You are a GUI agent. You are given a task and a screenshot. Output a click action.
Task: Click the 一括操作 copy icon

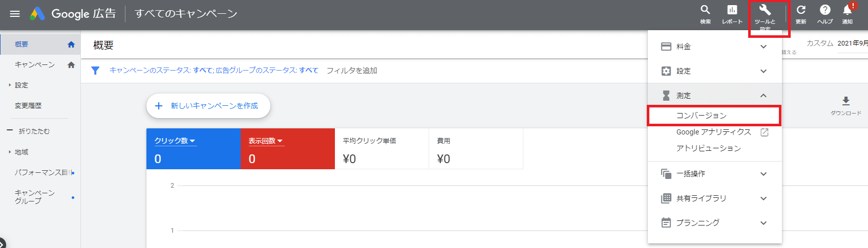tap(666, 174)
